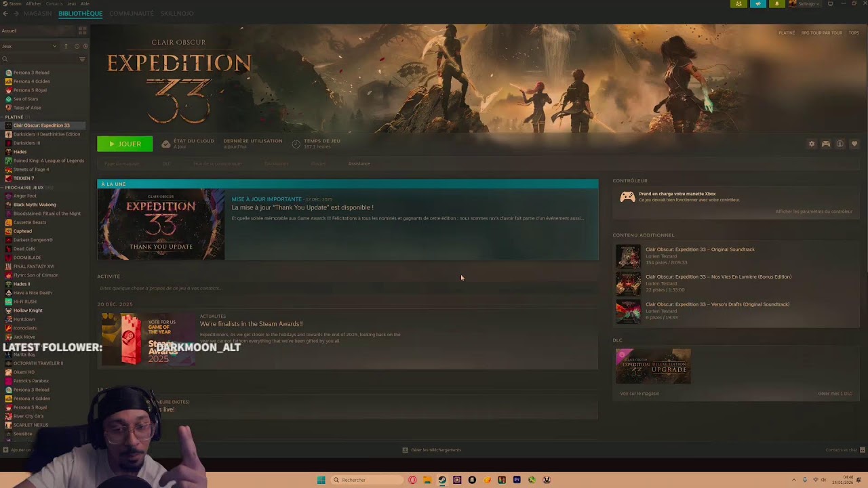The height and width of the screenshot is (488, 868).
Task: Click the RPG TOUR PAR TOUR tag
Action: 822,33
